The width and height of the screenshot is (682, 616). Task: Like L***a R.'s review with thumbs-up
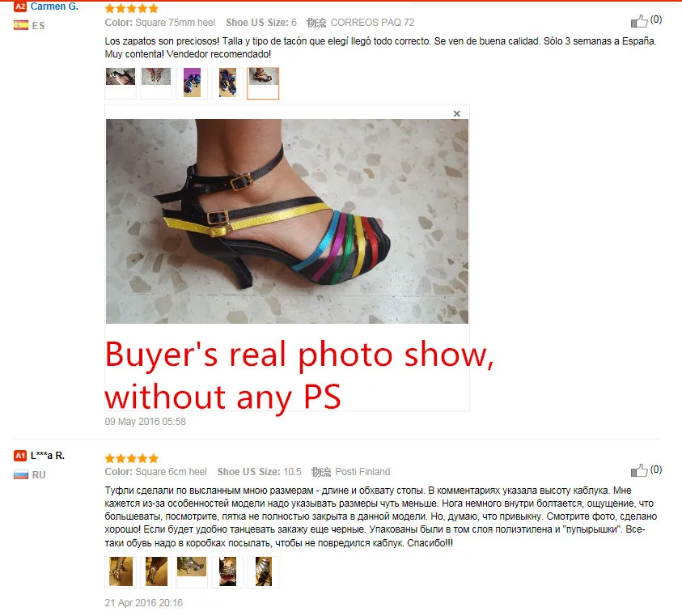tap(639, 470)
